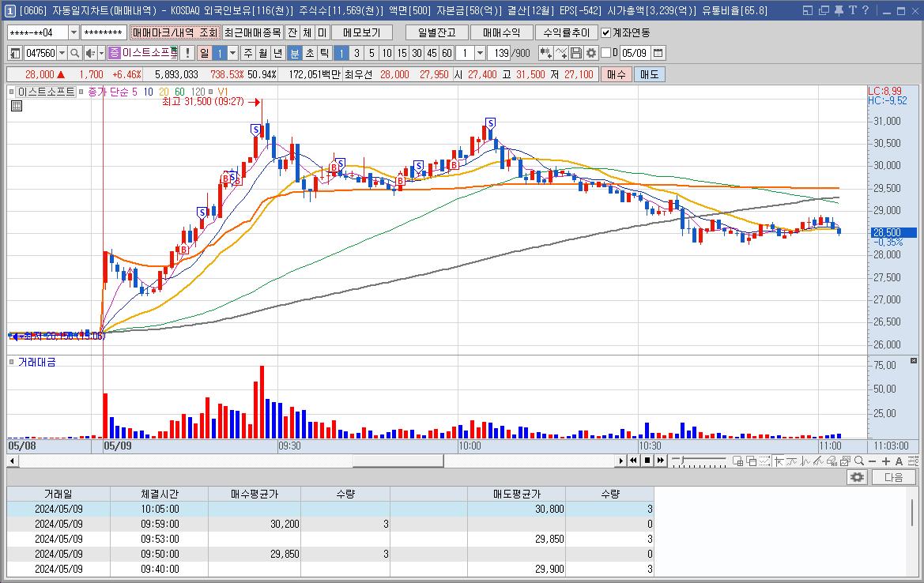Image resolution: width=924 pixels, height=583 pixels.
Task: Click the 매매수익 button
Action: point(501,33)
